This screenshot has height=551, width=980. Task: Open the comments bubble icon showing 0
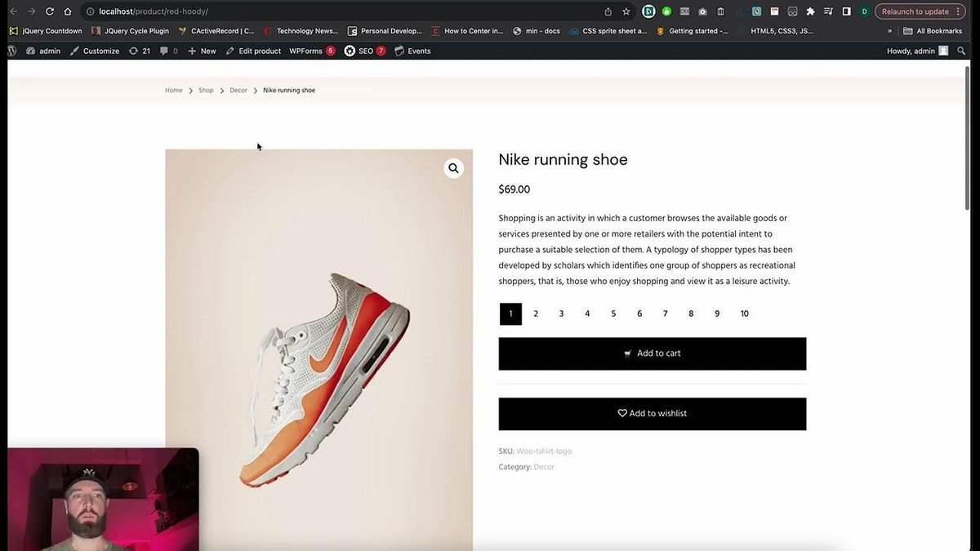click(x=169, y=51)
